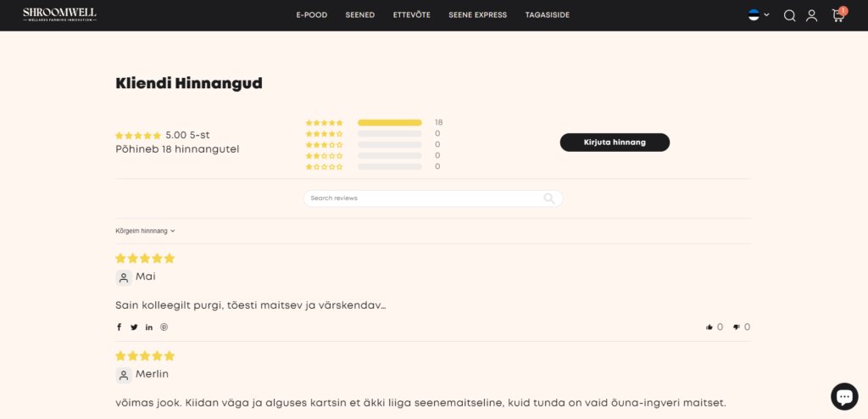Like Mai's review with thumbs up

tap(709, 327)
